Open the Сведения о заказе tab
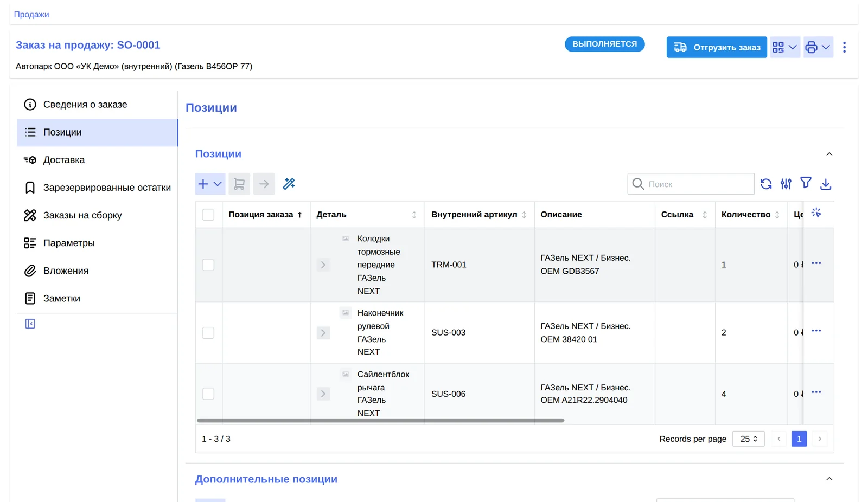 (97, 105)
